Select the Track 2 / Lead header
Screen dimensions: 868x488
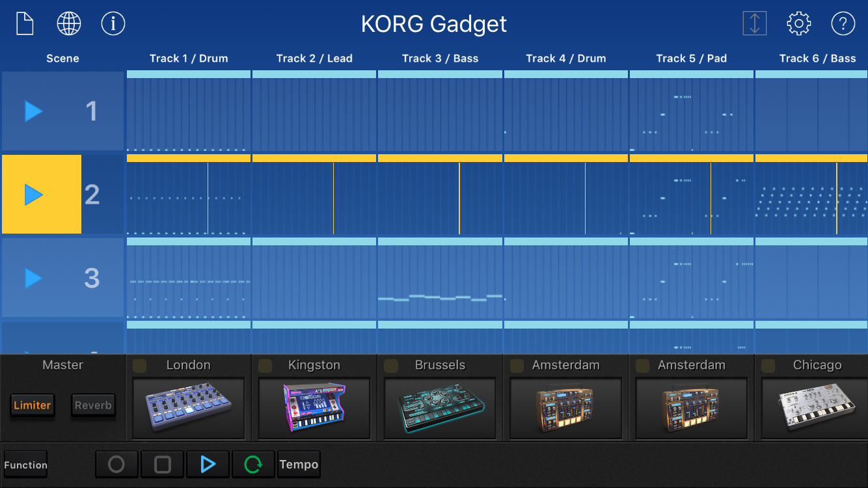(x=314, y=58)
